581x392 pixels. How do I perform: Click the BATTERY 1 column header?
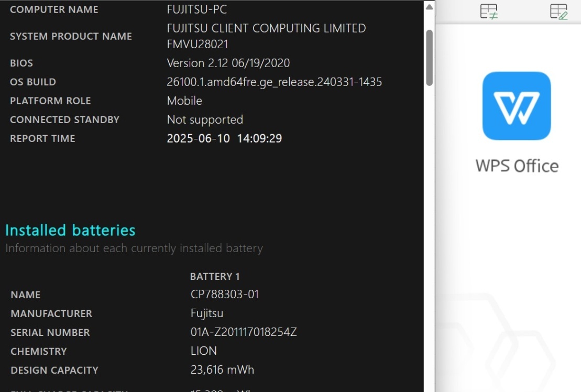215,276
